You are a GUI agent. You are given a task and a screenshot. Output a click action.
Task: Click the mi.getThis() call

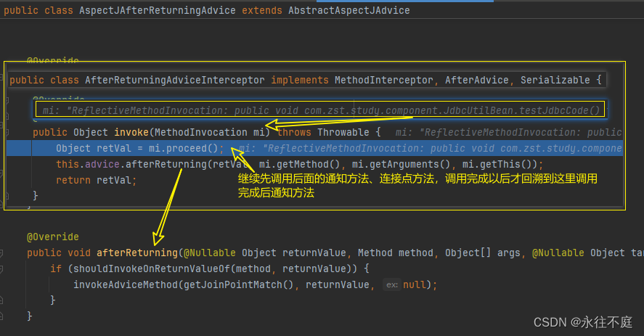pos(497,164)
